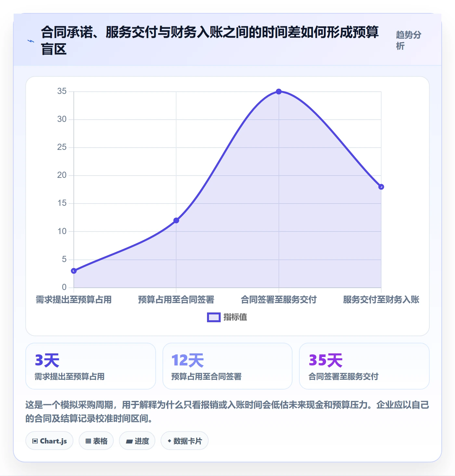Image resolution: width=455 pixels, height=476 pixels.
Task: Click x-axis label 需求提出至预算占用
Action: [74, 299]
